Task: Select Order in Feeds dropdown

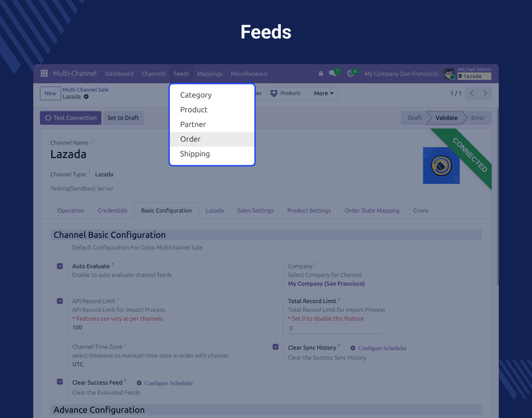Action: point(212,139)
